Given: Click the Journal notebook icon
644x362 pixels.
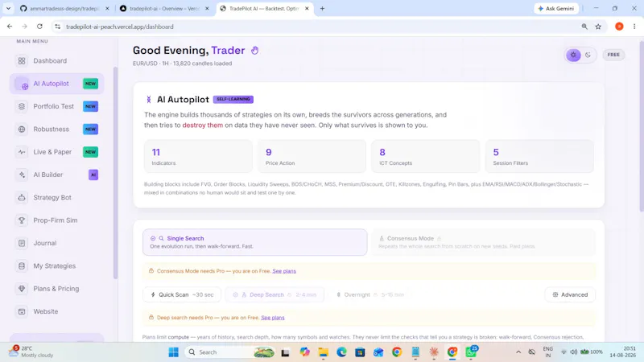Looking at the screenshot, I should point(22,243).
